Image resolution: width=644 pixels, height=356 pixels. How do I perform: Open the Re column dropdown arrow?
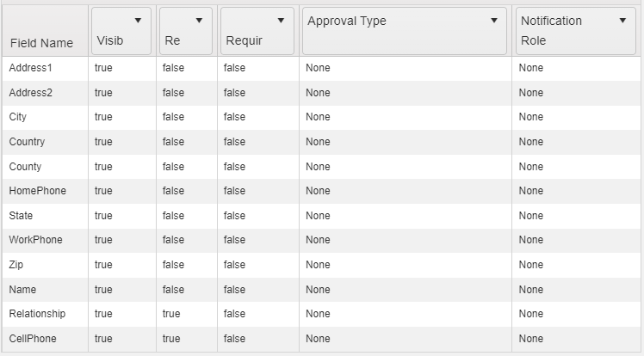[x=199, y=21]
